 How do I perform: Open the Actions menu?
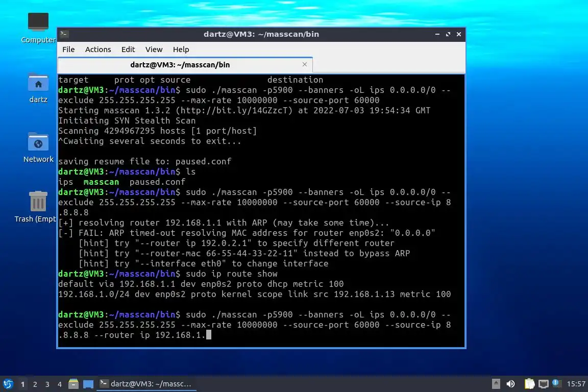point(98,50)
